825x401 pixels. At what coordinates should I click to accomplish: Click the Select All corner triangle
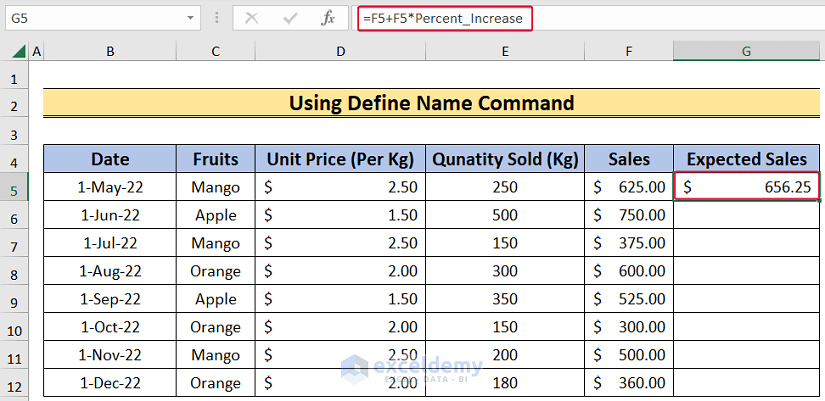(x=17, y=51)
